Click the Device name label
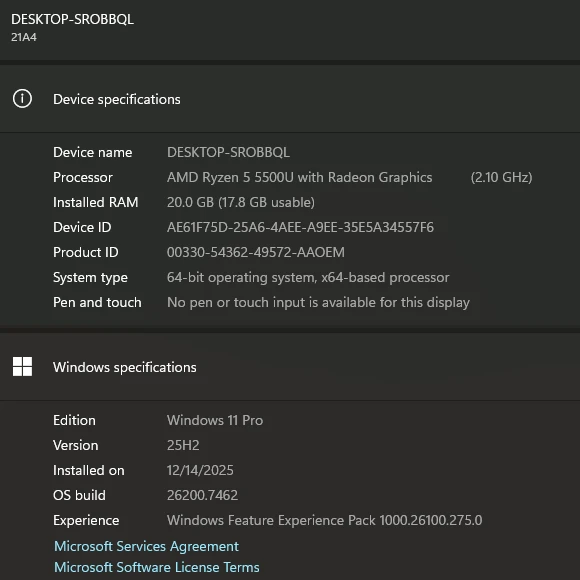580x580 pixels. (92, 152)
